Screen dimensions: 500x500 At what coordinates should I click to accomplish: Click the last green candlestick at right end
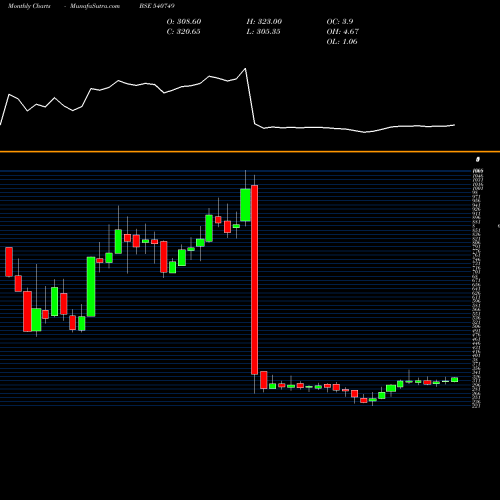coord(455,380)
